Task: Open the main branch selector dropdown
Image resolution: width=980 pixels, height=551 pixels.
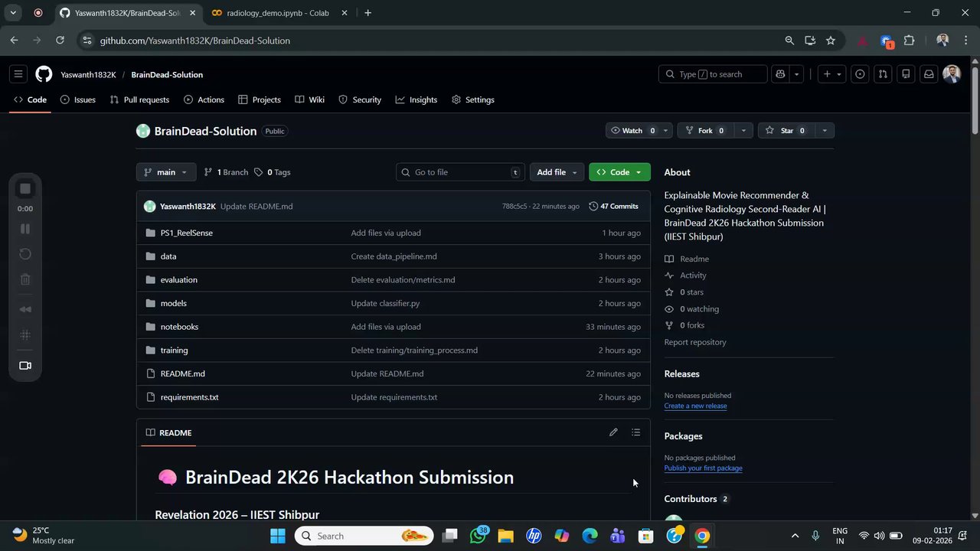Action: click(166, 172)
